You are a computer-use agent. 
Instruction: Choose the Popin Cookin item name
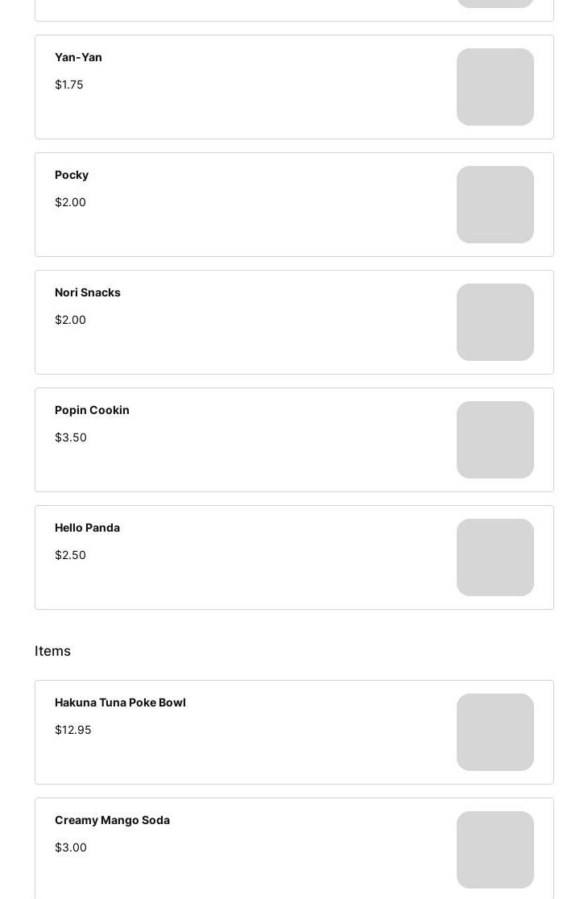coord(92,410)
